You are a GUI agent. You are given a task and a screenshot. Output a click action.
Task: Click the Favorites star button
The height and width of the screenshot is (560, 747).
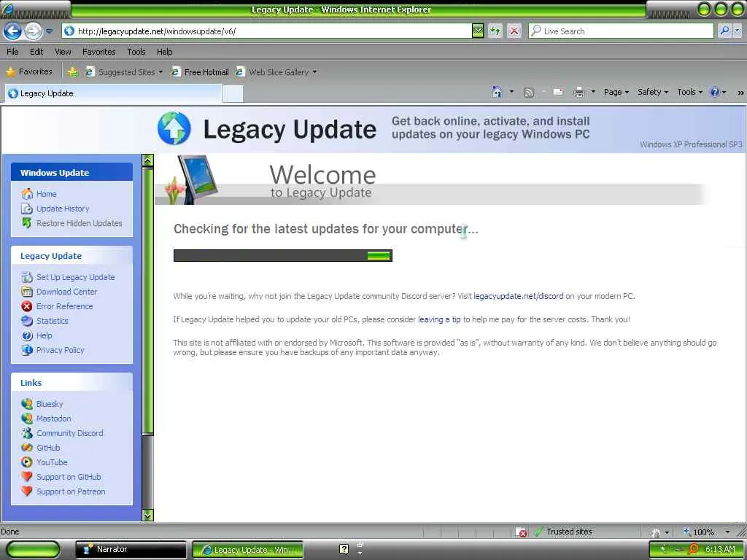click(29, 72)
